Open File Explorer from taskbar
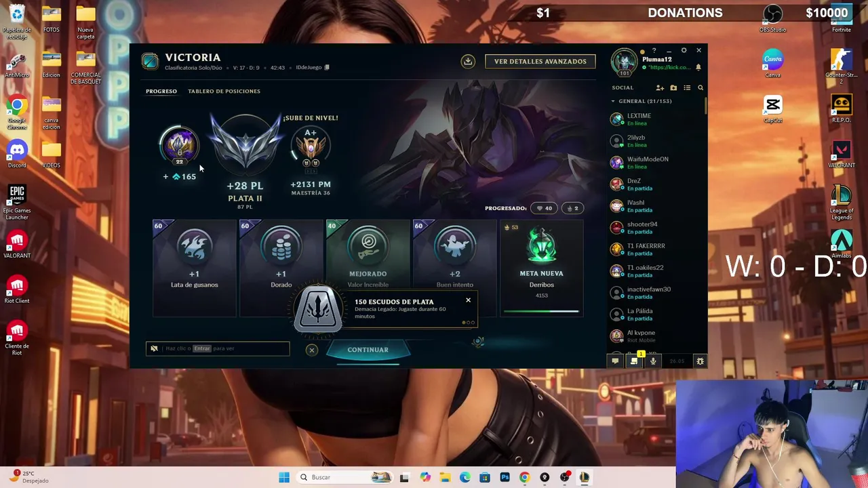The height and width of the screenshot is (488, 868). pyautogui.click(x=446, y=477)
